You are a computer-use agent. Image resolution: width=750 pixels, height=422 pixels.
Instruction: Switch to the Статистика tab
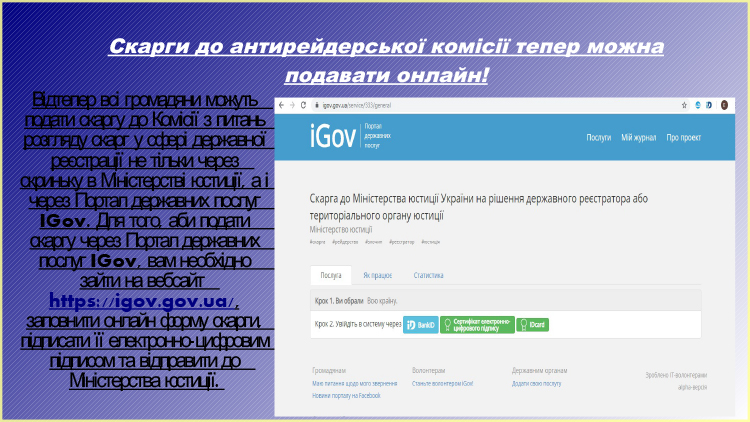point(428,274)
